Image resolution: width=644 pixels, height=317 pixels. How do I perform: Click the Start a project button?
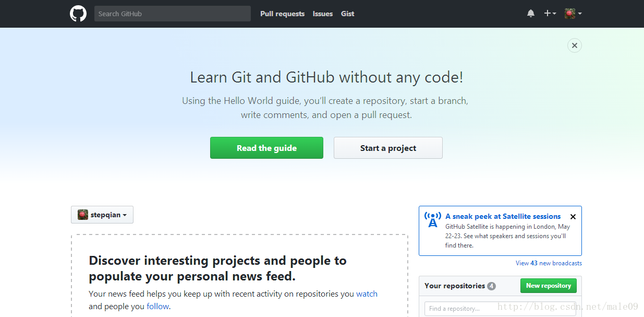tap(388, 148)
